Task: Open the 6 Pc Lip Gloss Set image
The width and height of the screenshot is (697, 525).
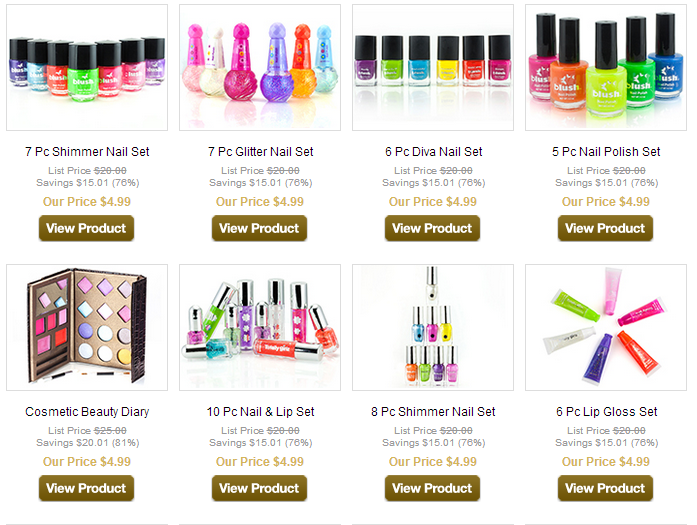Action: point(606,328)
